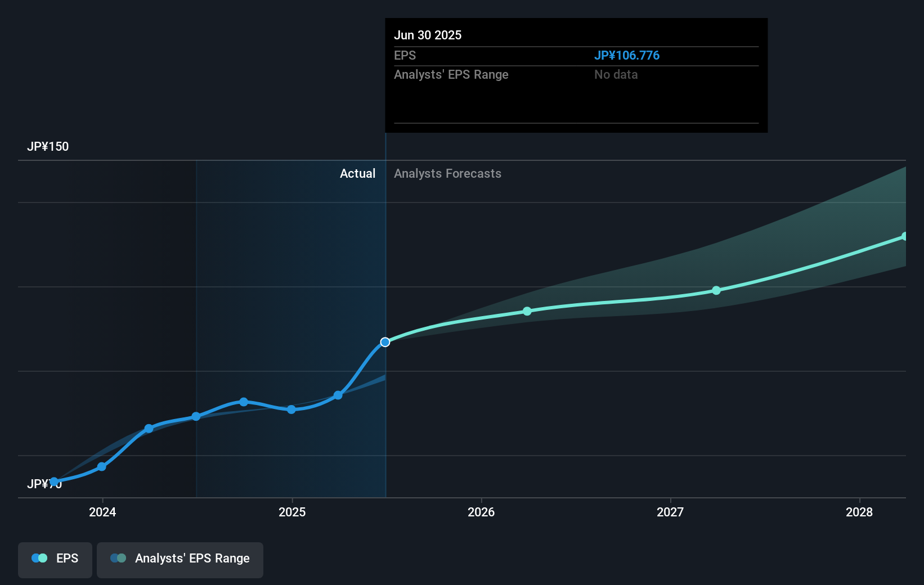Click the EPS legend color icon

(x=38, y=558)
